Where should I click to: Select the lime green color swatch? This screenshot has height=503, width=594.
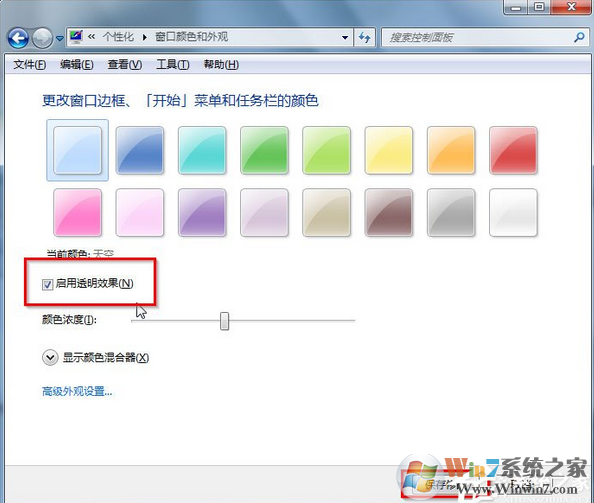tap(327, 150)
